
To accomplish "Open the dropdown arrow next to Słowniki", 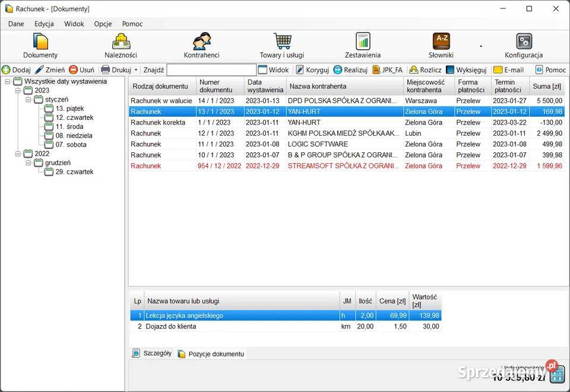I will [481, 46].
